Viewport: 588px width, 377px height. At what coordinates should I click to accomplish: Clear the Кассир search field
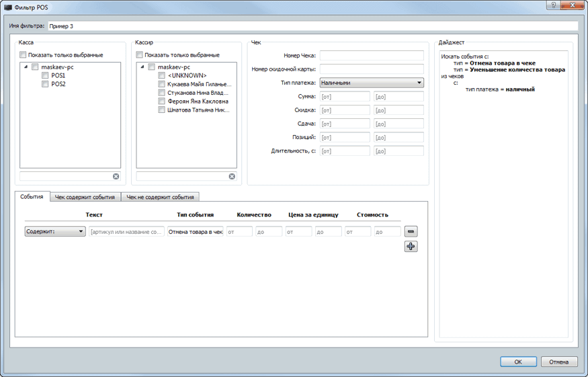pos(232,176)
